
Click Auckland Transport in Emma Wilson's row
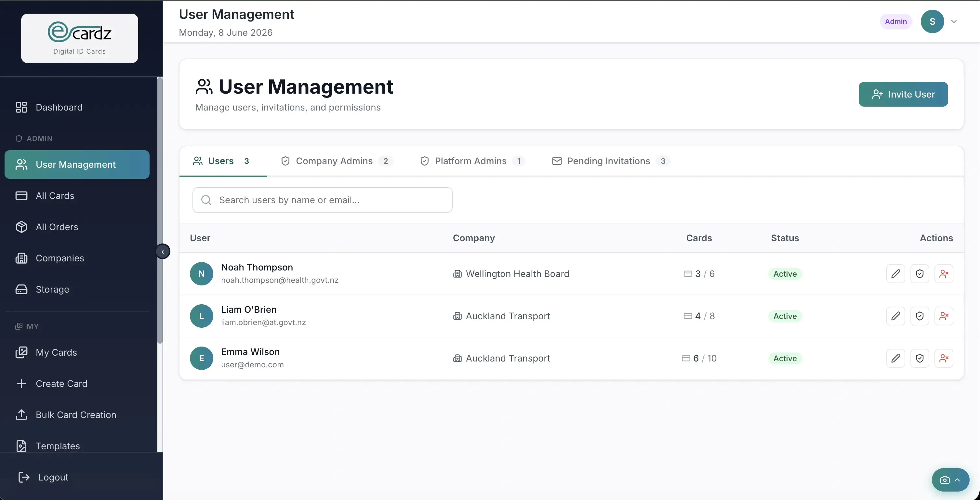point(508,358)
